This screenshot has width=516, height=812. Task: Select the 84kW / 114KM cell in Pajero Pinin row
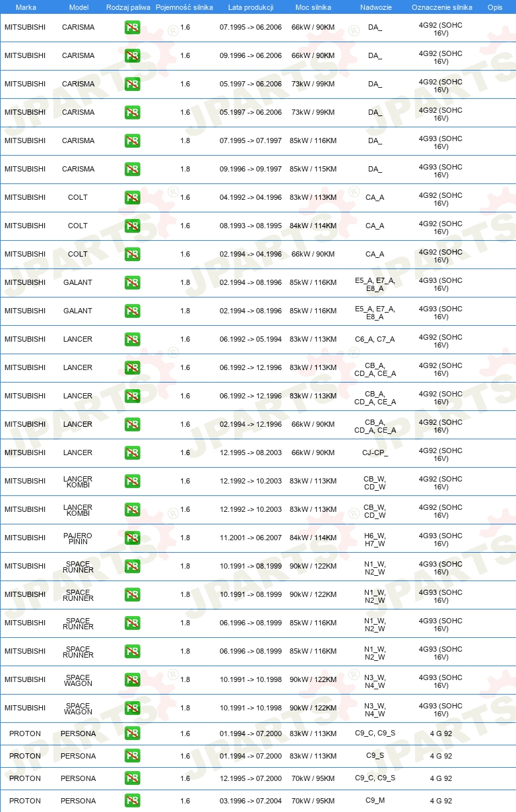click(x=313, y=538)
